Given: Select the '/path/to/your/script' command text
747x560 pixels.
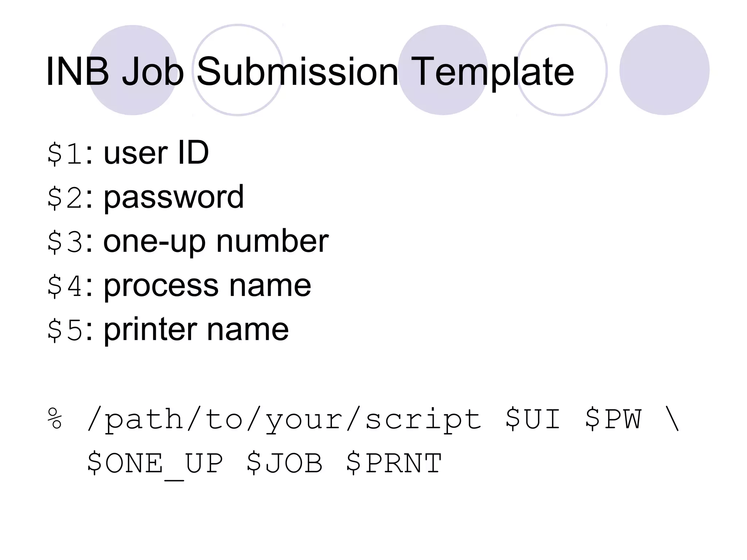Looking at the screenshot, I should coord(284,420).
